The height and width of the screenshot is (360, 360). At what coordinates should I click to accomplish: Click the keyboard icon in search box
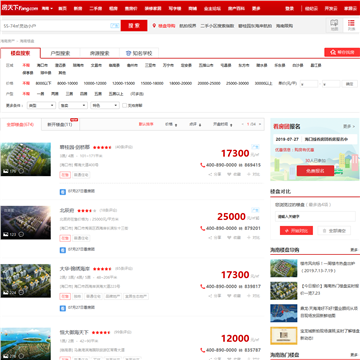tap(114, 26)
